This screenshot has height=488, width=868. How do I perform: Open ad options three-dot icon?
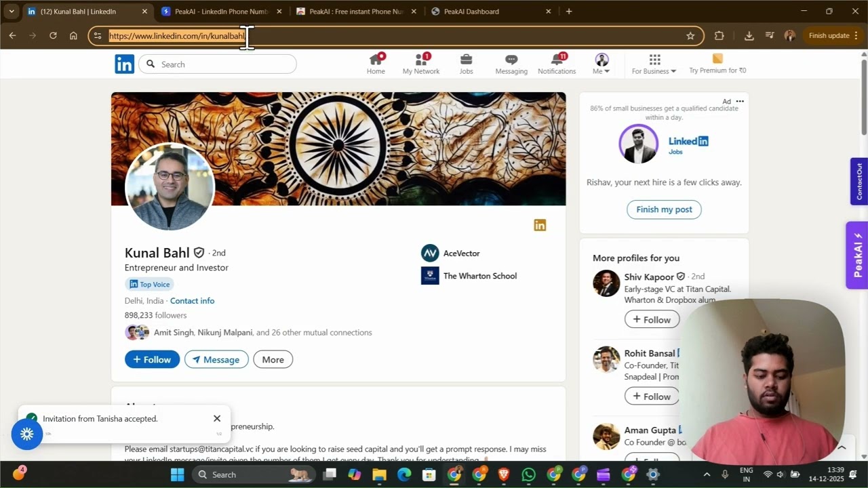740,101
